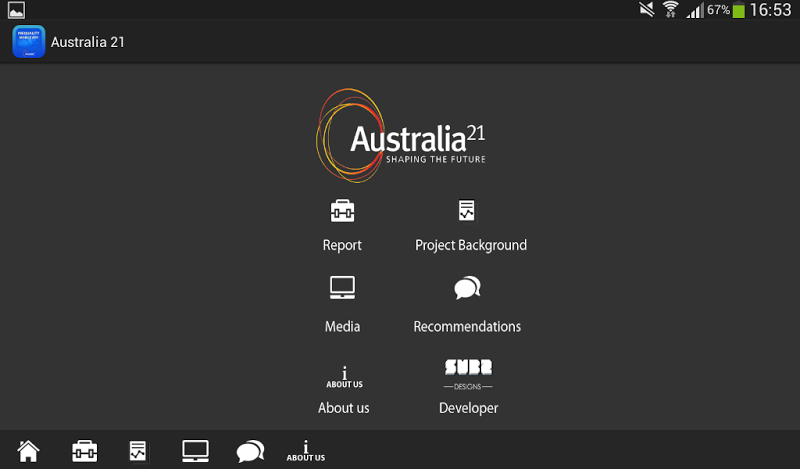This screenshot has width=800, height=469.
Task: Open the Media monitor icon in grid
Action: click(342, 288)
